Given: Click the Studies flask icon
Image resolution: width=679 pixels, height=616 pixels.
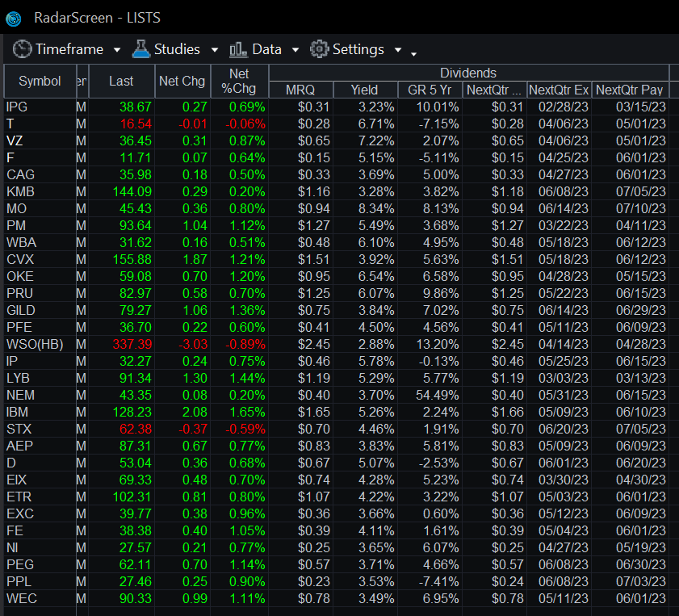Looking at the screenshot, I should point(140,49).
